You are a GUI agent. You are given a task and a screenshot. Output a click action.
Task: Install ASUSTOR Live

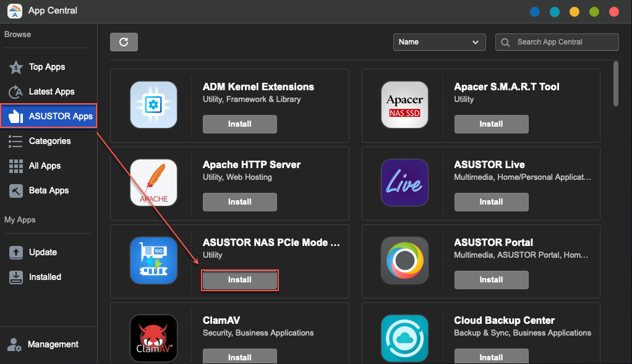tap(492, 201)
